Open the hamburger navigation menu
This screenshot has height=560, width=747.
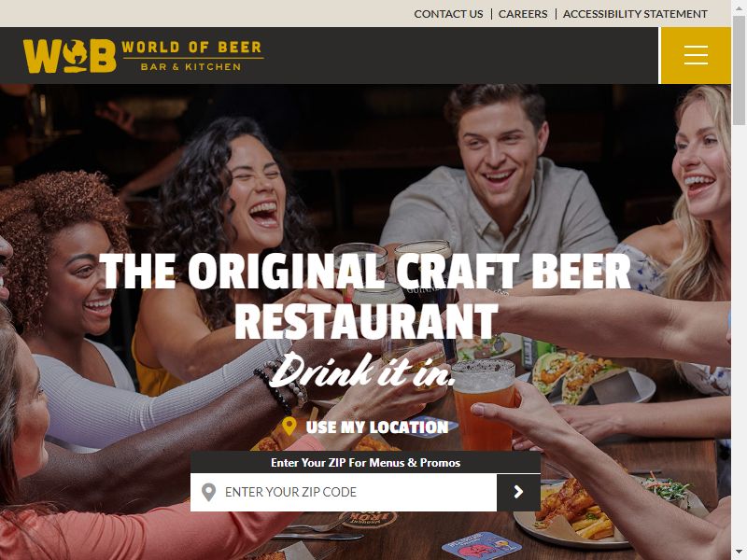coord(696,55)
